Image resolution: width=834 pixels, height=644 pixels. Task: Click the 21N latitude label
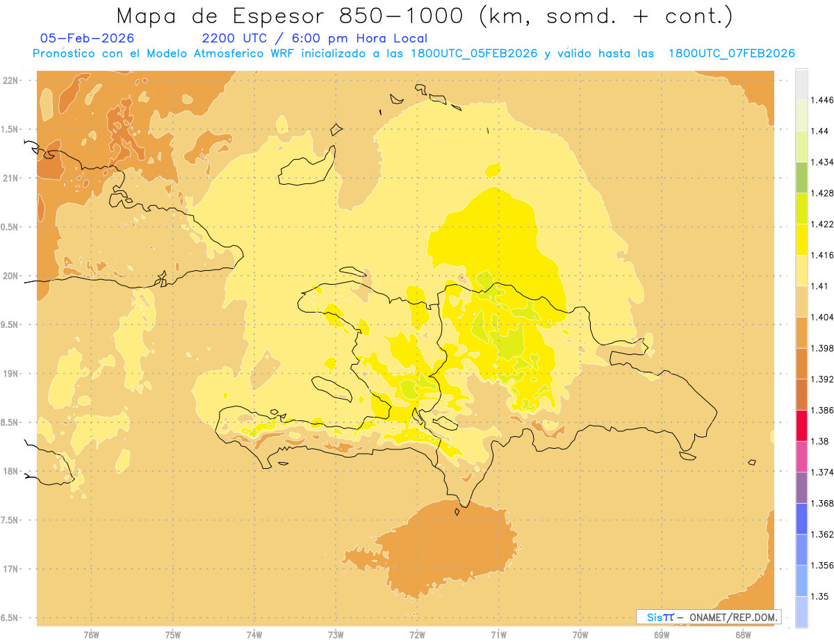tap(11, 178)
